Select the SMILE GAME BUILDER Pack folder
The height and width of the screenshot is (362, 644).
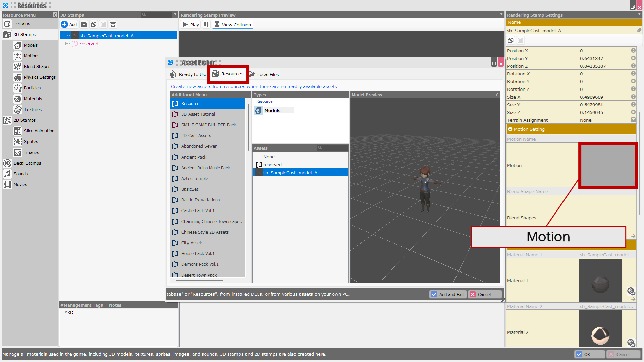[x=209, y=125]
